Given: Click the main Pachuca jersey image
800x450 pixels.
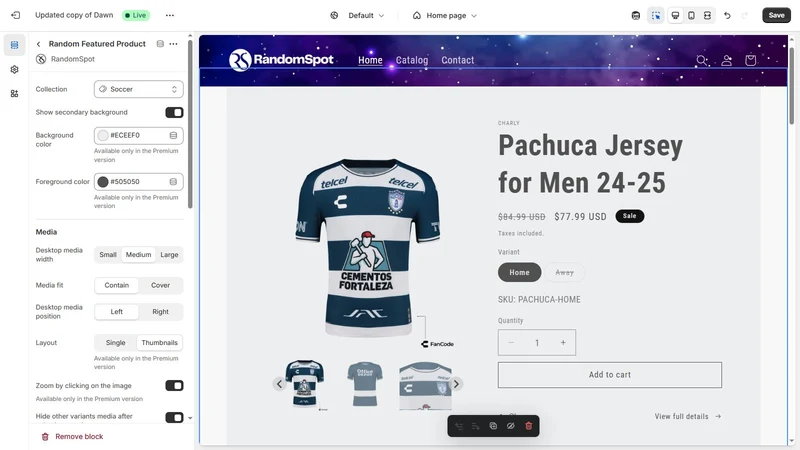Looking at the screenshot, I should click(368, 247).
